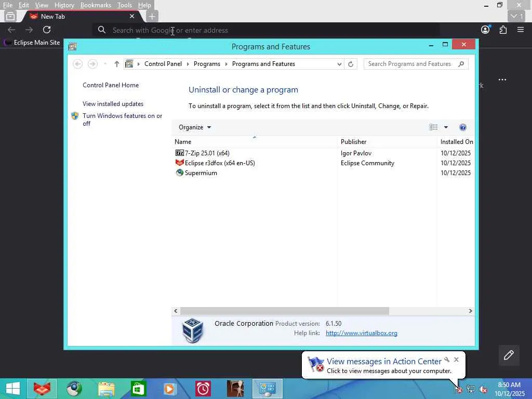Click the wrench icon in notification balloon
532x399 pixels.
447,360
